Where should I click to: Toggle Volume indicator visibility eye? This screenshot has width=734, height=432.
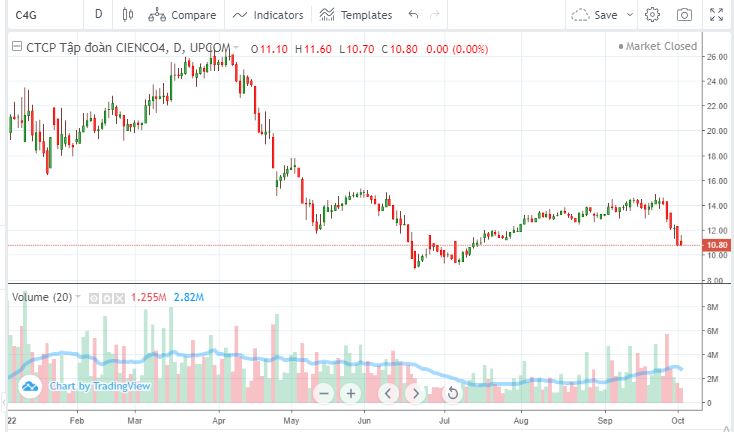(94, 297)
